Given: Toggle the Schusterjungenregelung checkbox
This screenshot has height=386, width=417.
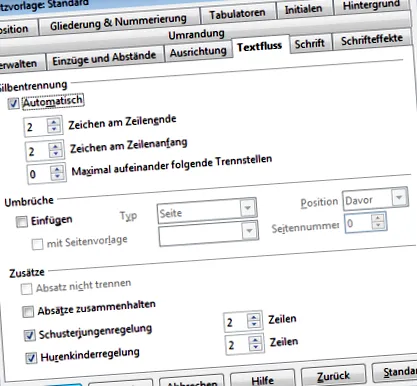Looking at the screenshot, I should (30, 335).
